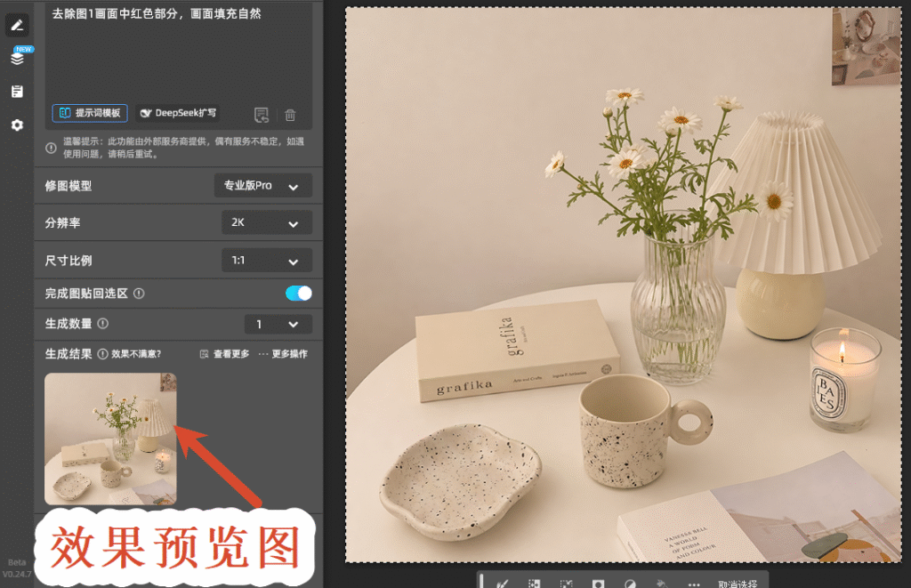The image size is (911, 588).
Task: Click 取消选择 in bottom toolbar
Action: click(x=738, y=584)
